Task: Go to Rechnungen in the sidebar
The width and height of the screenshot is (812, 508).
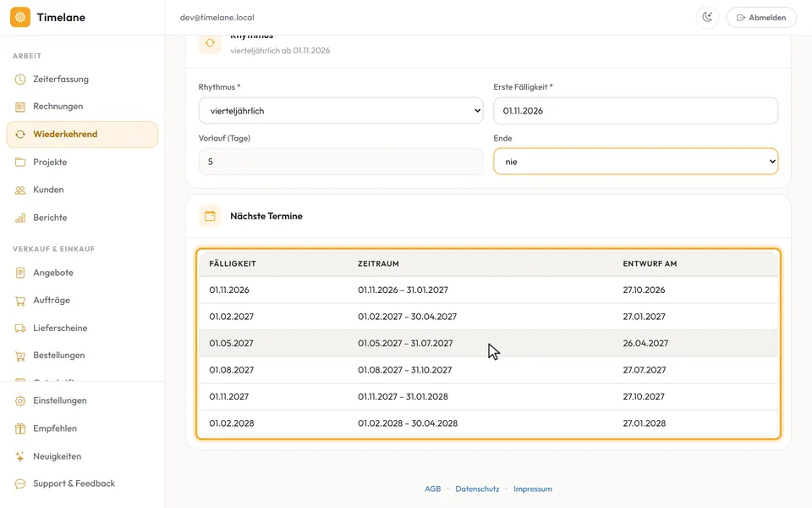Action: click(x=82, y=107)
